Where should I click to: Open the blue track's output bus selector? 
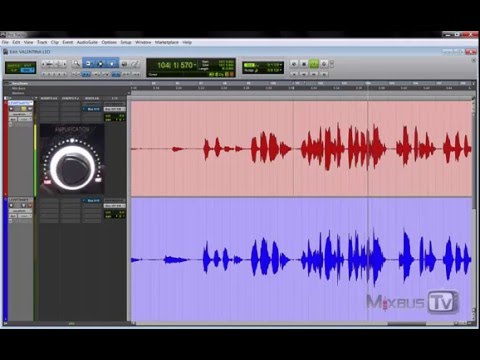point(114,206)
